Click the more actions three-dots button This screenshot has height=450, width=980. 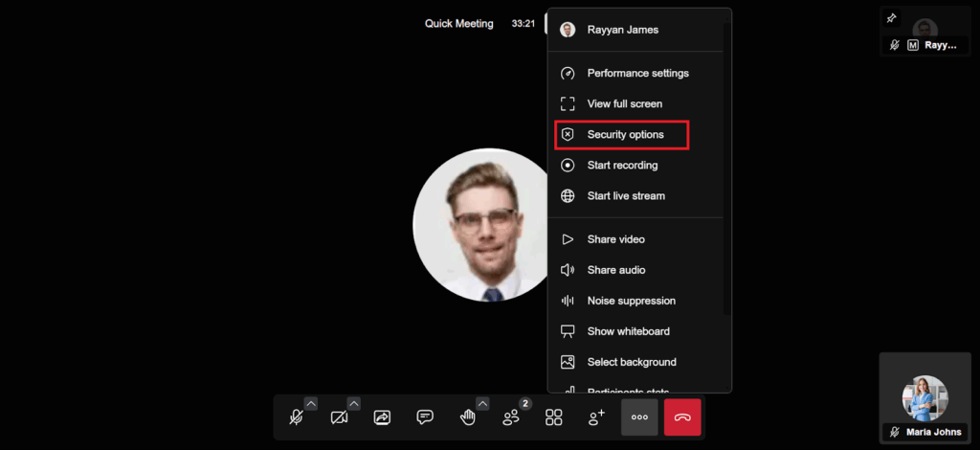639,417
